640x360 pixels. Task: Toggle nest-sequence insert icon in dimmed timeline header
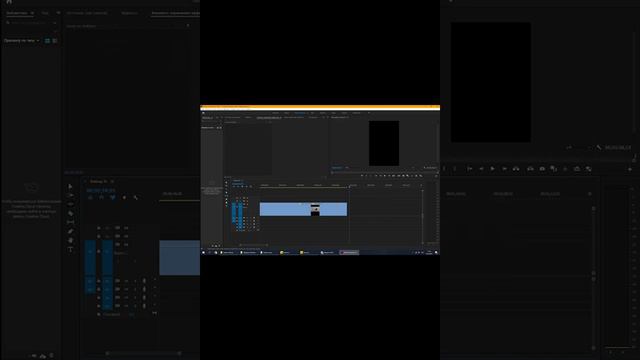[90, 198]
